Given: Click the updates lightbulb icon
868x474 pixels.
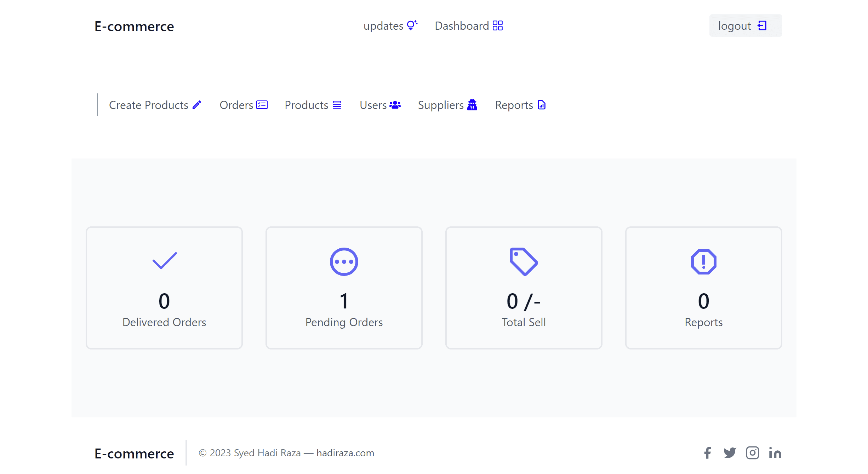Looking at the screenshot, I should [x=412, y=25].
